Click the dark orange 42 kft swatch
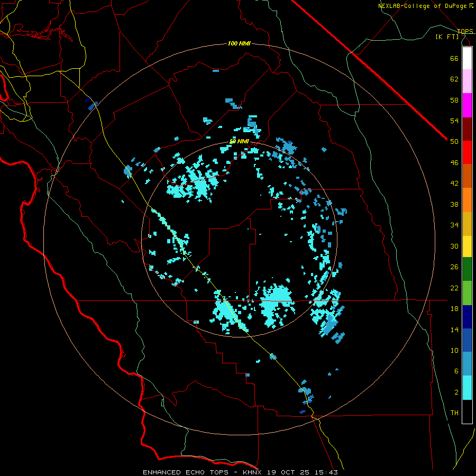The height and width of the screenshot is (476, 476). 467,176
